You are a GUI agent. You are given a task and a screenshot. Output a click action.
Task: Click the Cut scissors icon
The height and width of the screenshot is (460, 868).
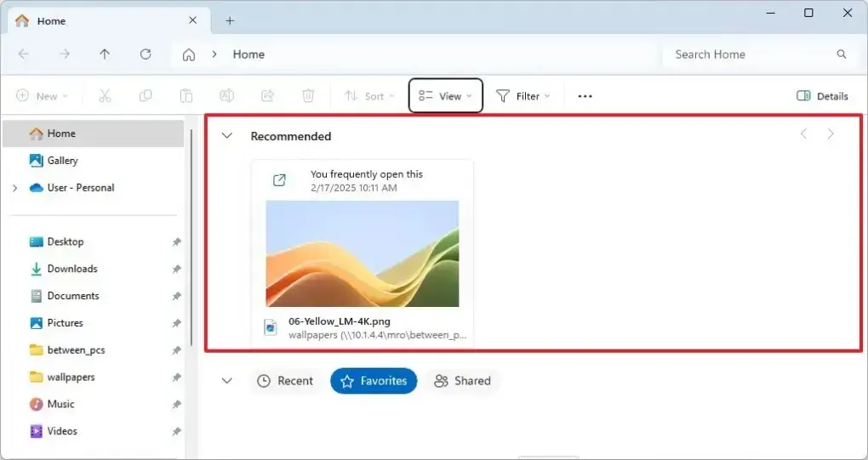coord(105,95)
